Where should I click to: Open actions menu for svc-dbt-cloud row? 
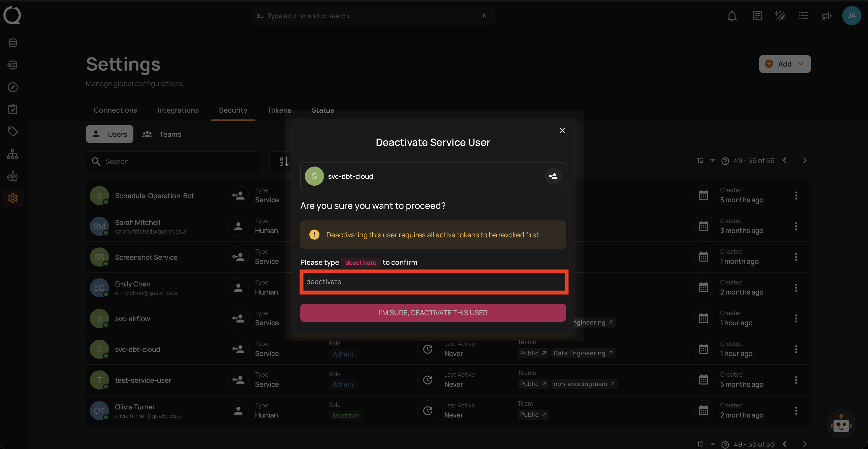[796, 349]
